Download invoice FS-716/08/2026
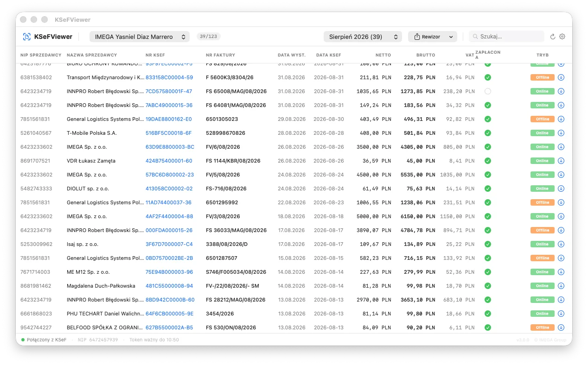The height and width of the screenshot is (365, 588). [x=561, y=189]
